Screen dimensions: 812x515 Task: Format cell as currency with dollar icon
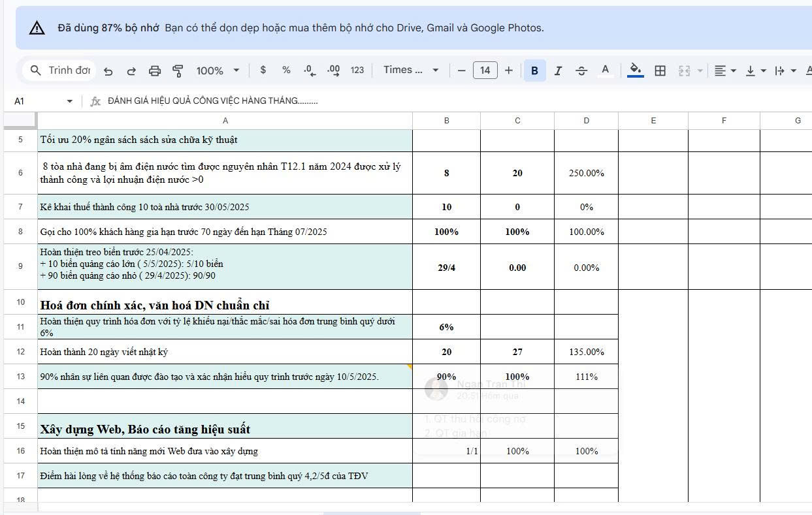pyautogui.click(x=263, y=70)
